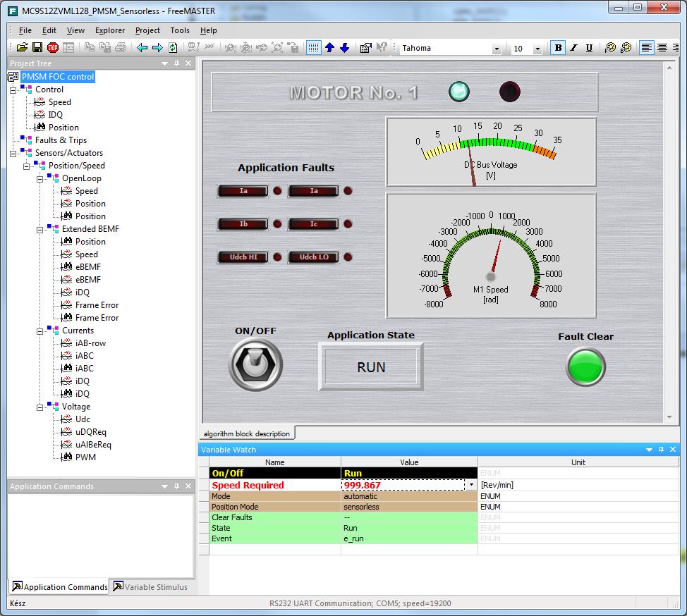
Task: Open the Tahoma font dropdown
Action: click(497, 49)
